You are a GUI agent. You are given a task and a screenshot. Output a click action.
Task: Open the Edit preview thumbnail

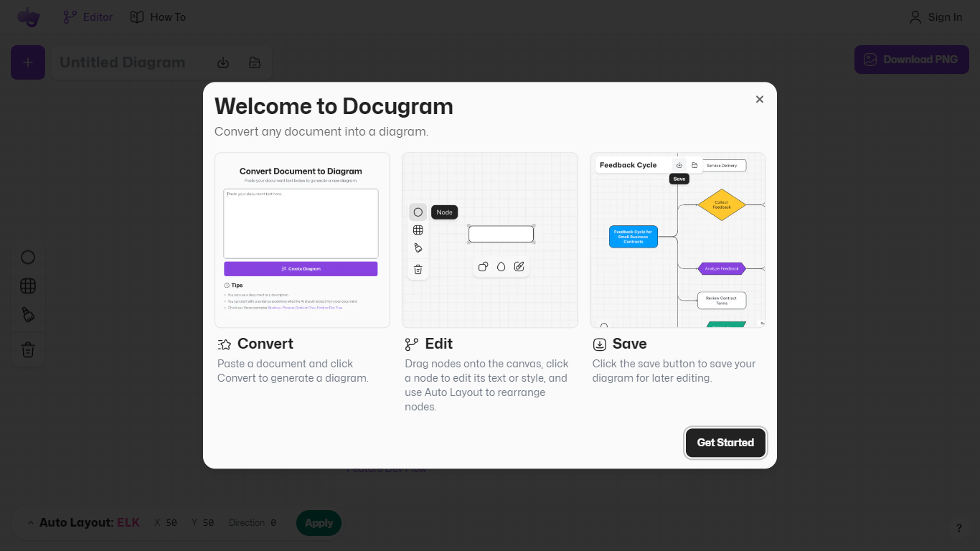(x=490, y=240)
